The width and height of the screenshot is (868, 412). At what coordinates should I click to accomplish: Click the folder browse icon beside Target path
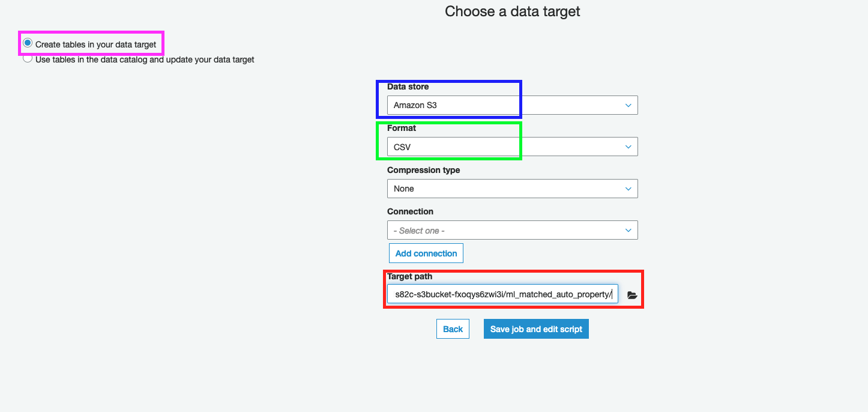pyautogui.click(x=632, y=295)
